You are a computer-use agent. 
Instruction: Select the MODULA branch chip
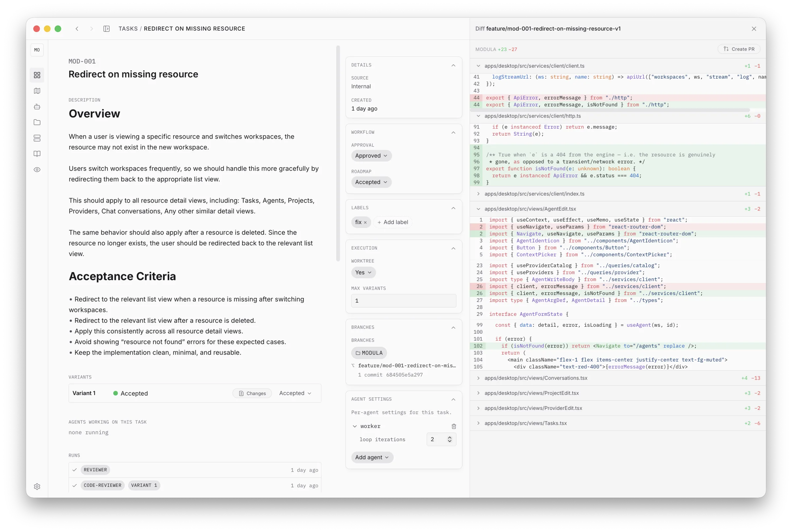(369, 353)
